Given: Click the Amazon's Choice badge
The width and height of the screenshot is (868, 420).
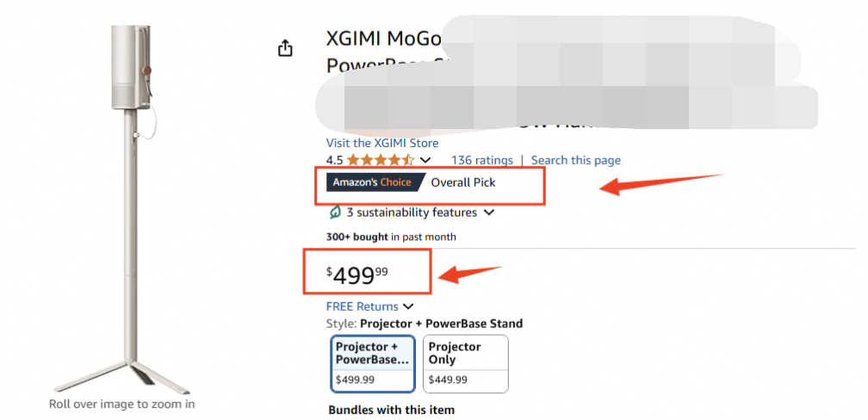Looking at the screenshot, I should (x=374, y=182).
